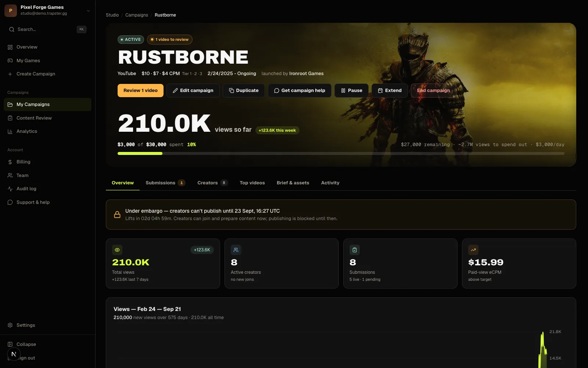Click the Review 1 video button

(x=140, y=91)
